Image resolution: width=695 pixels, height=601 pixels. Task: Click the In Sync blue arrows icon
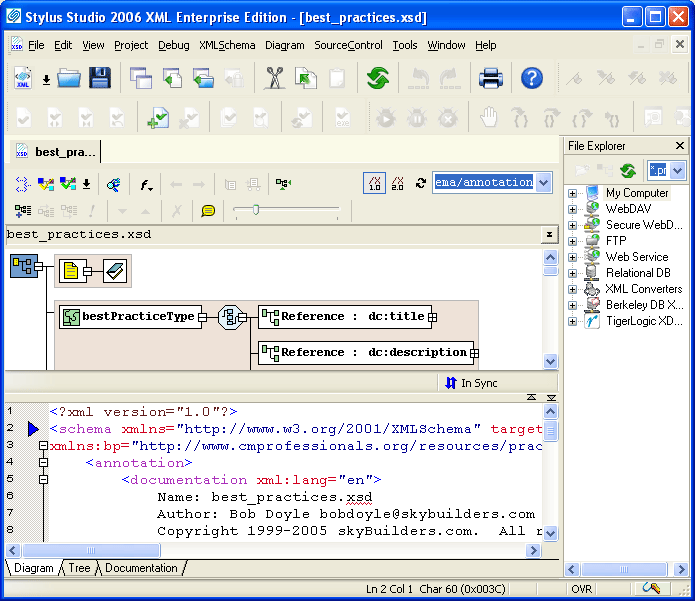point(451,383)
